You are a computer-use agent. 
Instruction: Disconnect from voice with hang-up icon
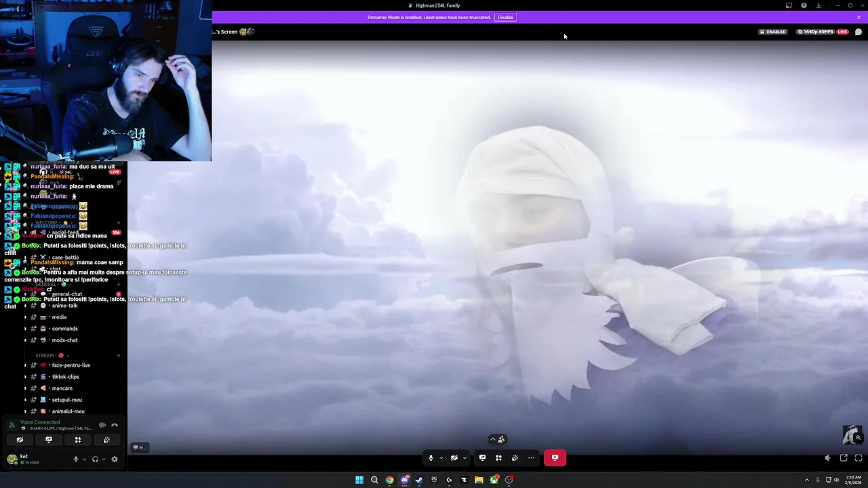tap(115, 425)
